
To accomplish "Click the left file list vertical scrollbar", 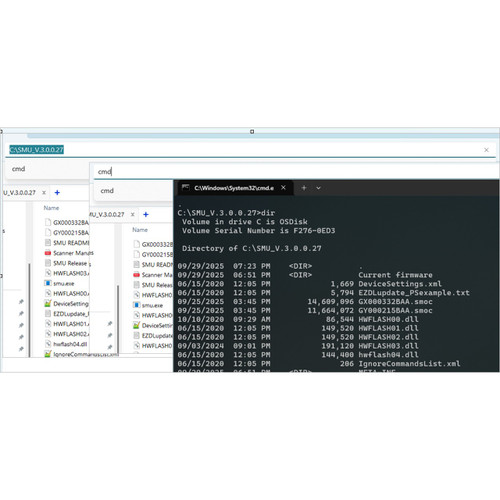I will pos(30,310).
